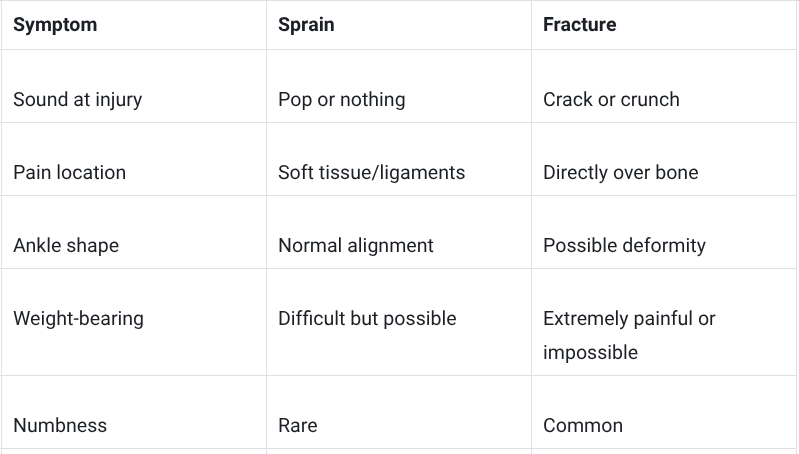
Task: Click the Crack or crunch cell
Action: 611,99
